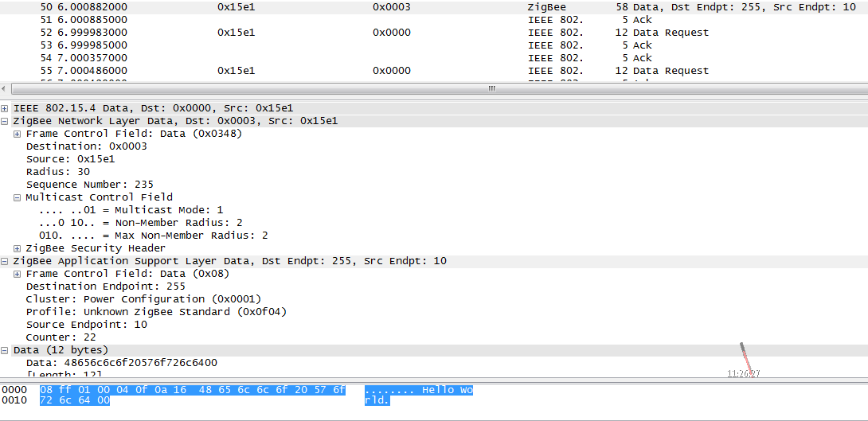Click the [Length: 12] line
The height and width of the screenshot is (421, 868).
65,375
